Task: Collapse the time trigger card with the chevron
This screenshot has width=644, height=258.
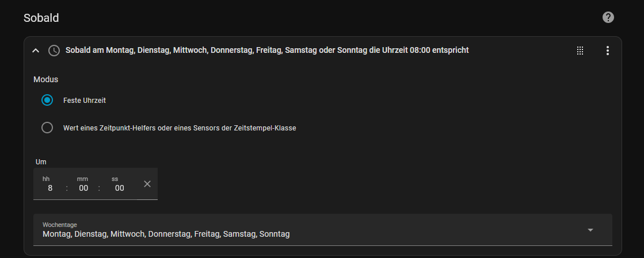Action: coord(36,51)
